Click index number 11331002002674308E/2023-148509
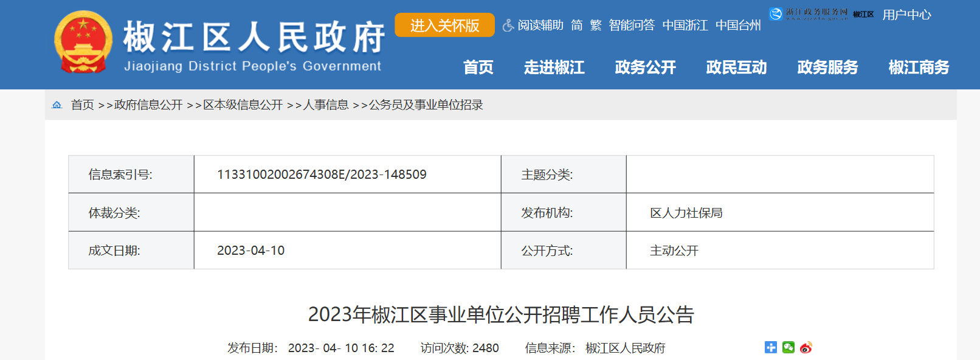980x360 pixels. 322,175
